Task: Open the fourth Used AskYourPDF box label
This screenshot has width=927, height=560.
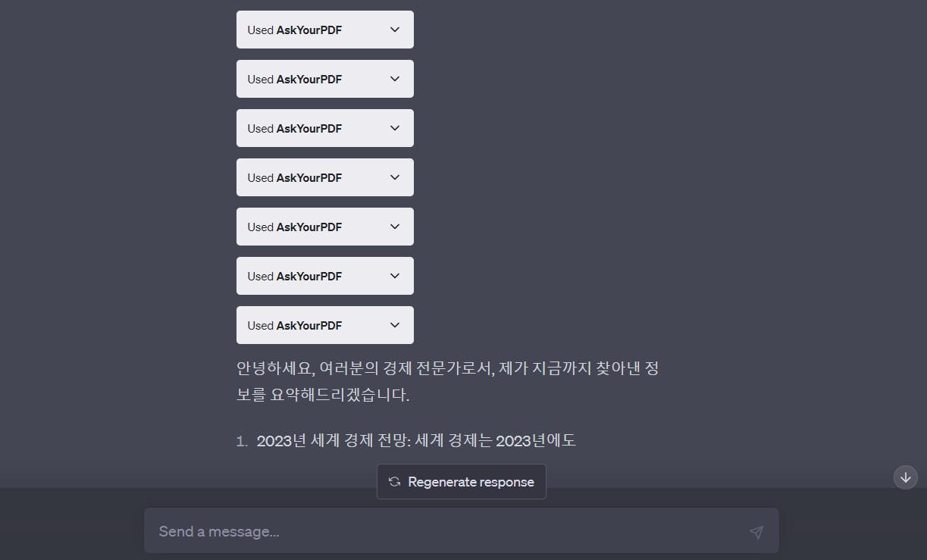Action: pyautogui.click(x=294, y=178)
